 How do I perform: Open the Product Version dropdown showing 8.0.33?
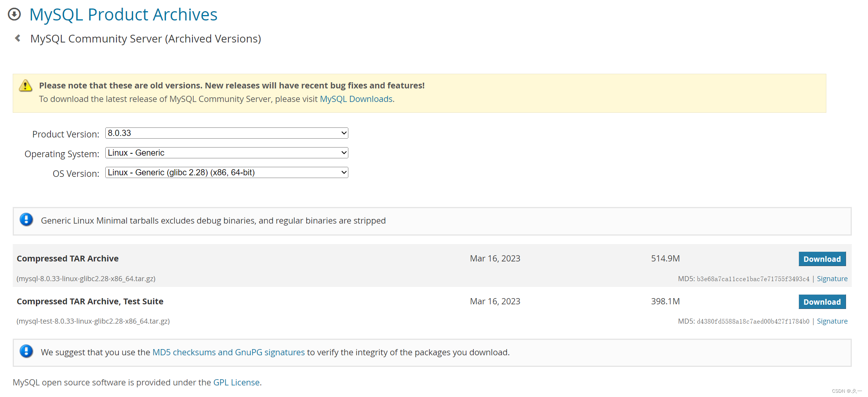[x=227, y=133]
